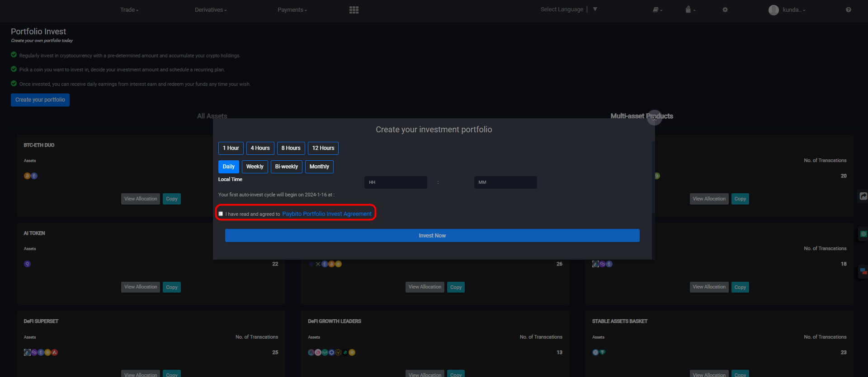The height and width of the screenshot is (377, 868).
Task: Open the green ChatGPT assistant icon
Action: pos(863,234)
